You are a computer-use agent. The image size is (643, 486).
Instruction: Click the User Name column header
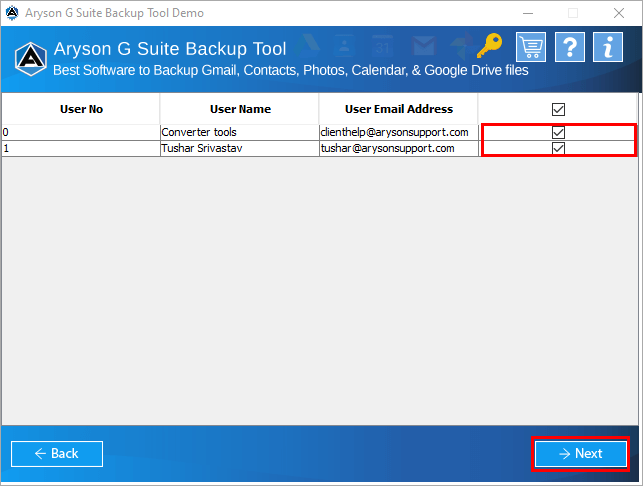point(240,109)
